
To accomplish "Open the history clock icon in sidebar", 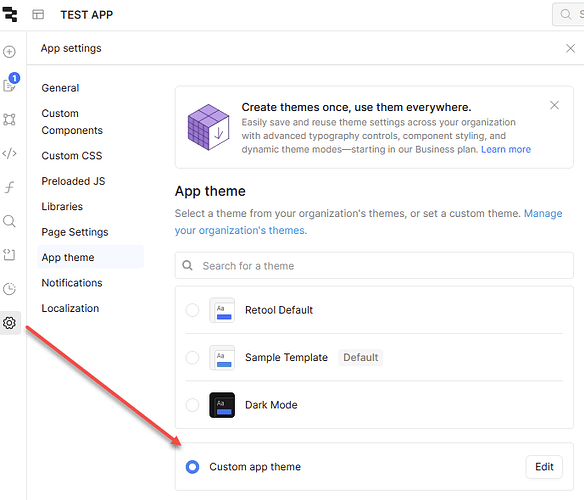I will (9, 289).
